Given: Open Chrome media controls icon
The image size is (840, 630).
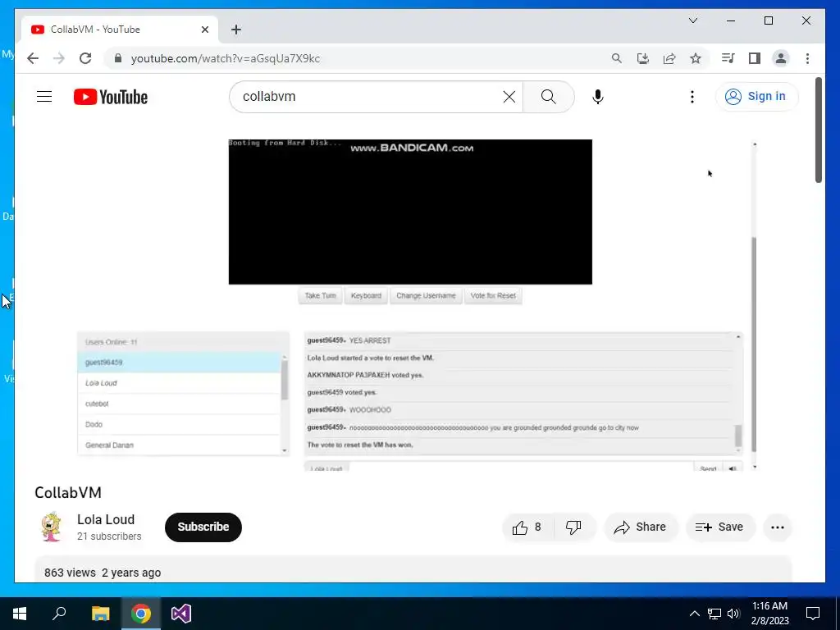Looking at the screenshot, I should coord(728,58).
